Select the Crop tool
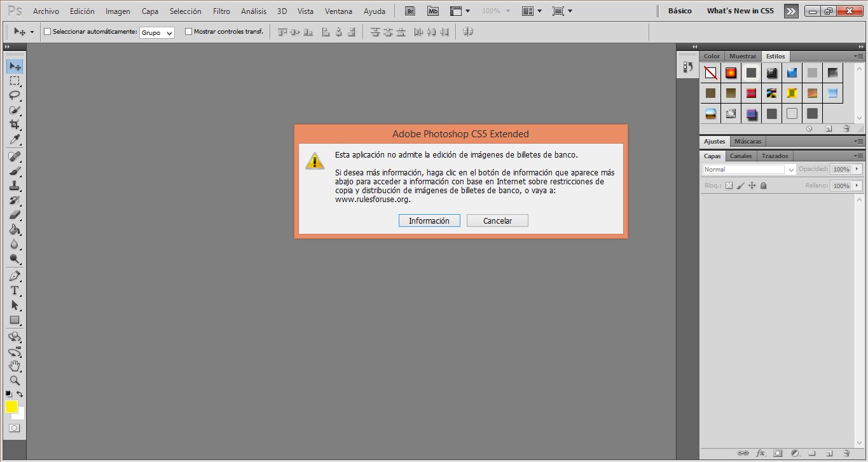The image size is (868, 462). [x=14, y=125]
